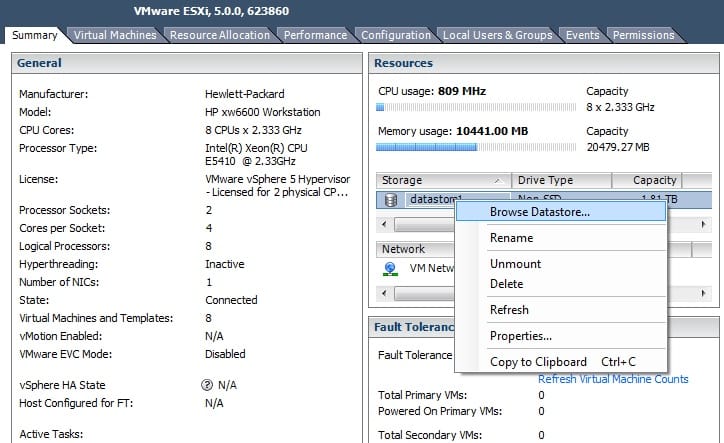
Task: Click the Active Tasks label
Action: (51, 434)
